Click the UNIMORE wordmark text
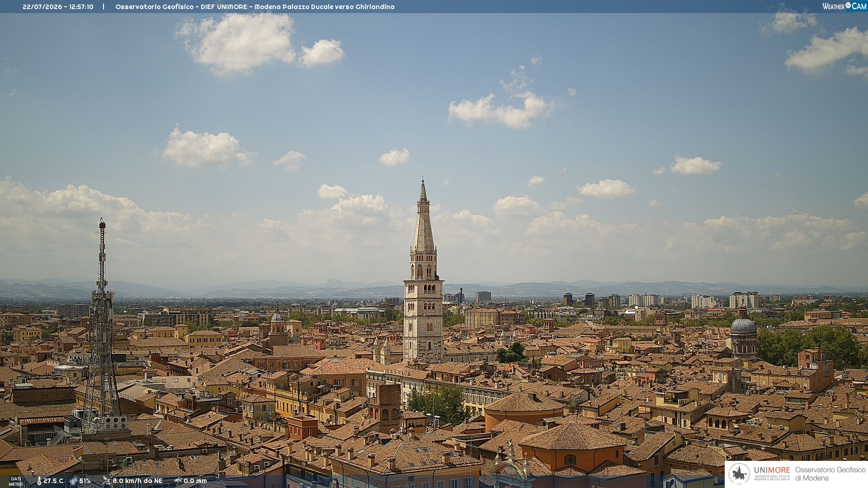This screenshot has width=868, height=488. (x=772, y=470)
